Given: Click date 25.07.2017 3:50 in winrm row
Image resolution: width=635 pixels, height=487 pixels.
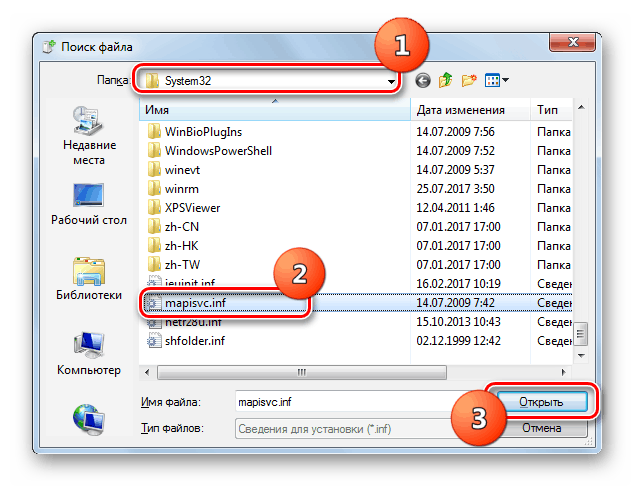Looking at the screenshot, I should [455, 189].
